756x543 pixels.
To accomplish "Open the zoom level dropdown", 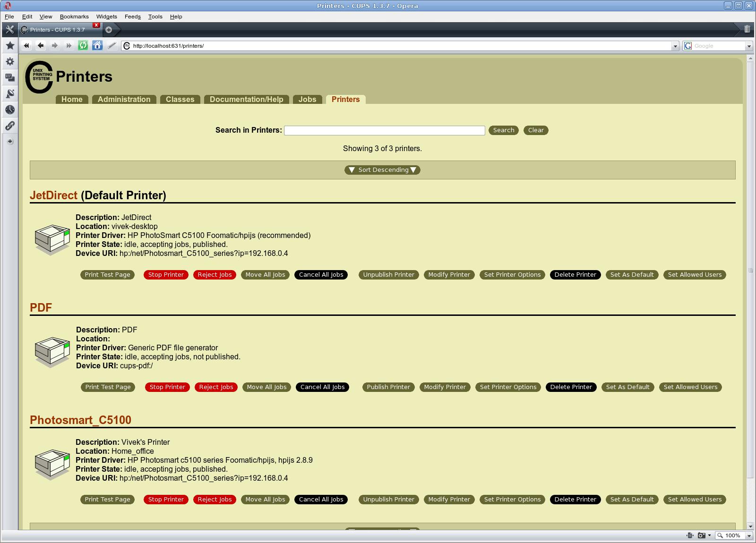I will pyautogui.click(x=749, y=535).
